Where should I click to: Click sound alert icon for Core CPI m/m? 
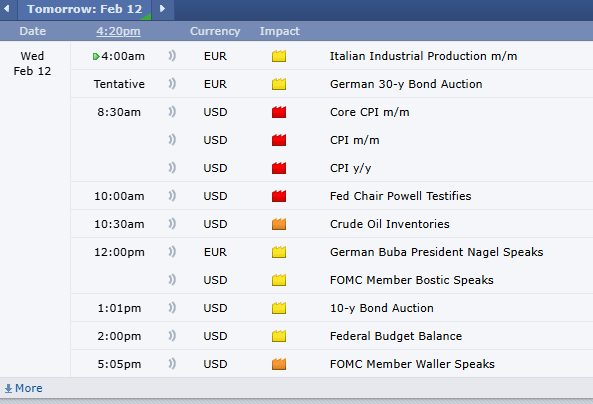tap(172, 112)
